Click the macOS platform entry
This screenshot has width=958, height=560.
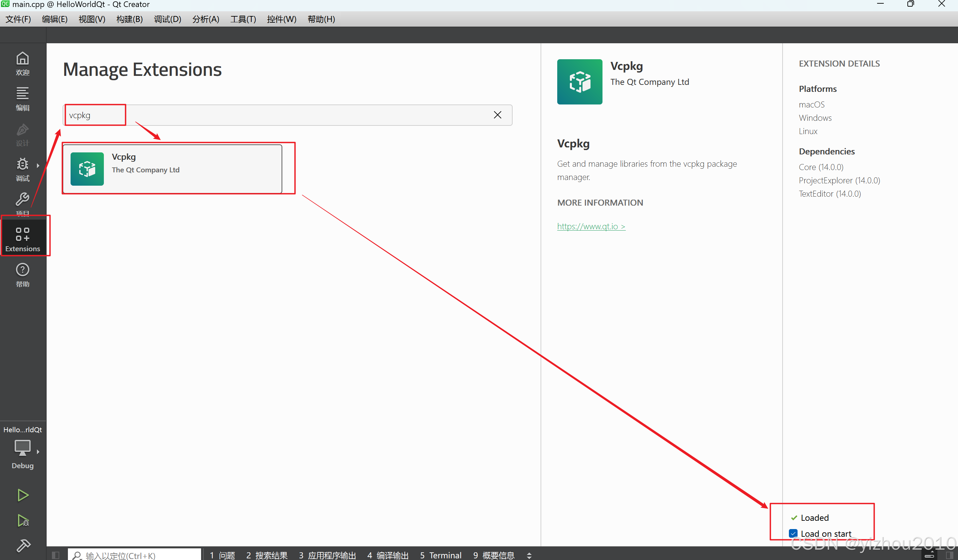[x=811, y=104]
